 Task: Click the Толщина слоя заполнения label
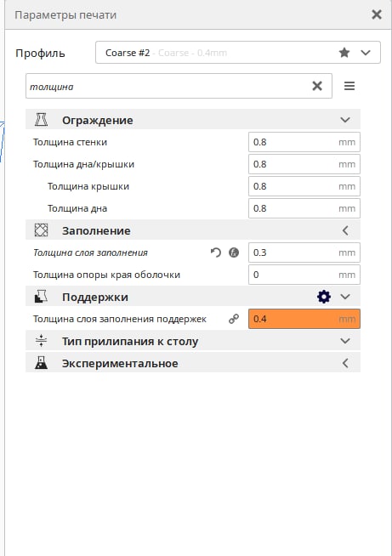tap(90, 252)
